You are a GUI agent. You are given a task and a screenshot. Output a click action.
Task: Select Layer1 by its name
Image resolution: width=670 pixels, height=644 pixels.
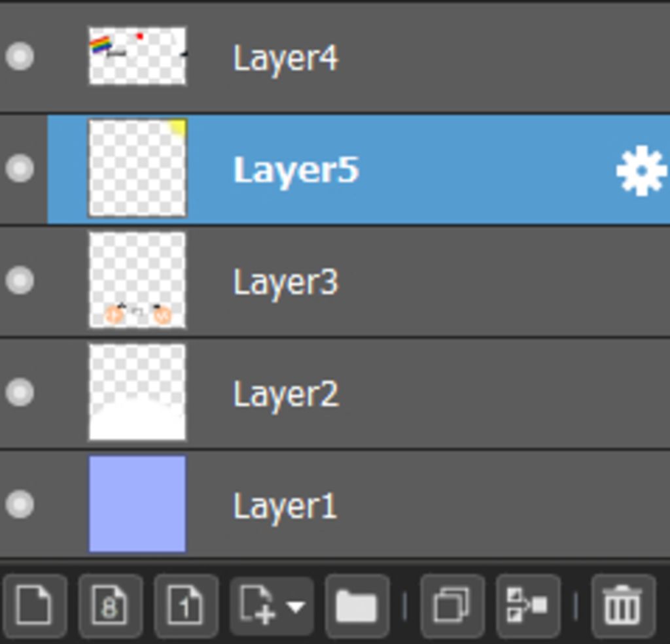click(285, 507)
